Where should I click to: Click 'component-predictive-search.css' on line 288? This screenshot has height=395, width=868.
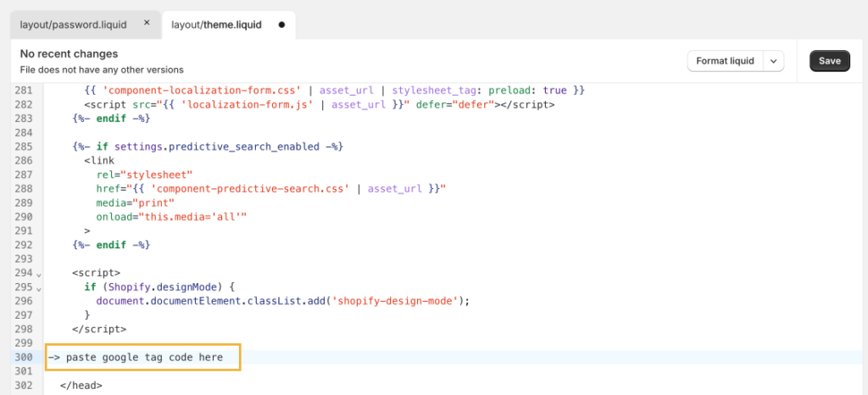[250, 189]
